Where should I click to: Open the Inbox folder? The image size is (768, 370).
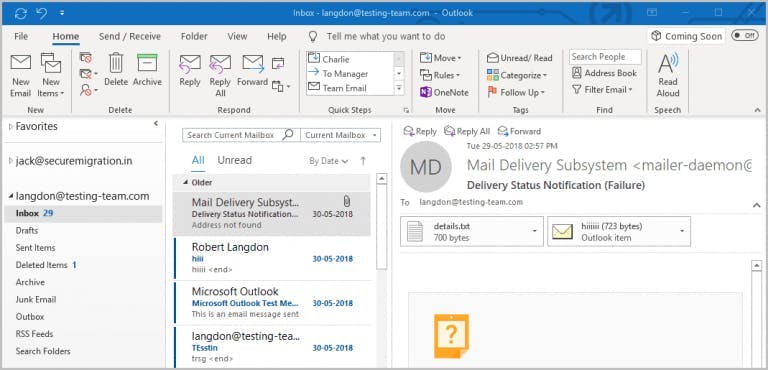(x=83, y=214)
